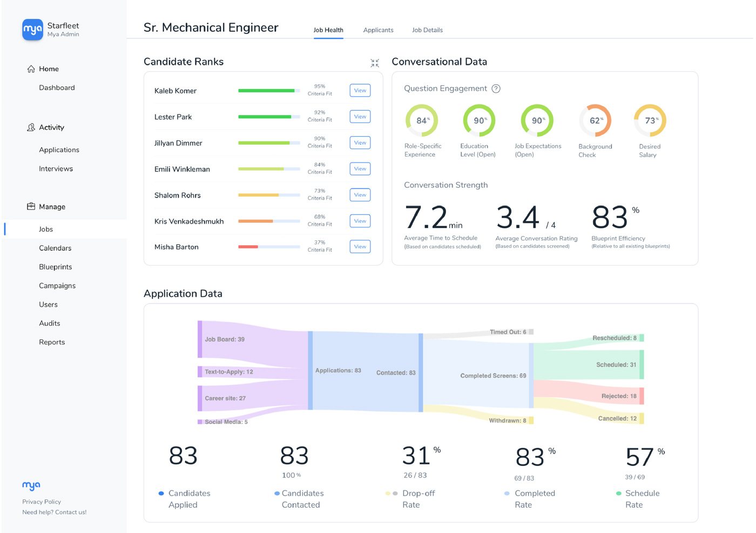Open Applications in sidebar
756x533 pixels.
59,150
